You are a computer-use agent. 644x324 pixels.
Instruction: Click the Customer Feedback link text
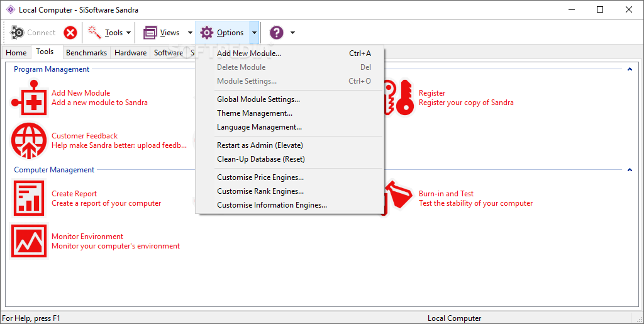(x=85, y=136)
